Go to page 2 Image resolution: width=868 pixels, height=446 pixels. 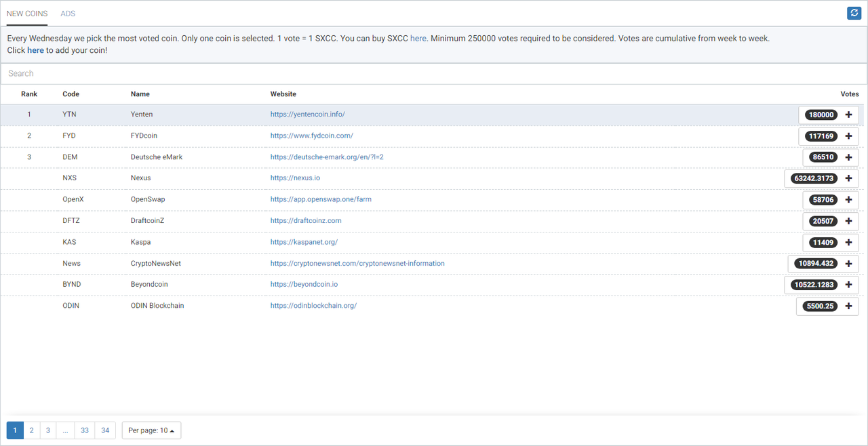coord(31,430)
